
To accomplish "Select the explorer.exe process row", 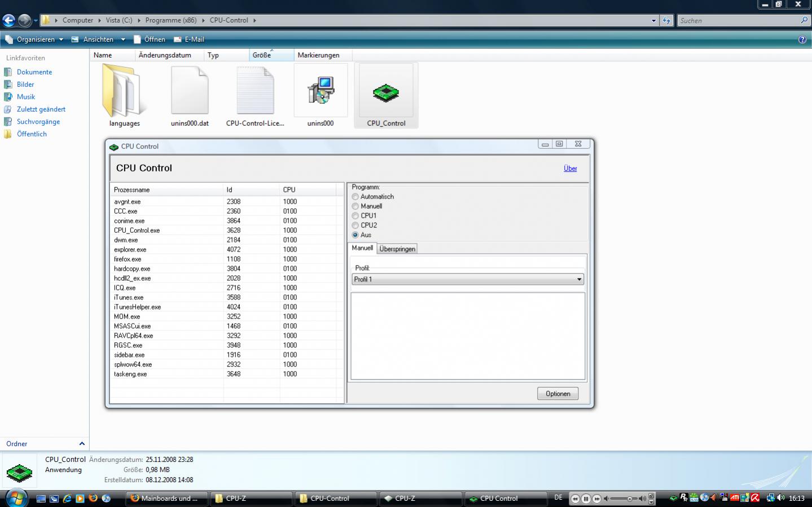I will 226,250.
